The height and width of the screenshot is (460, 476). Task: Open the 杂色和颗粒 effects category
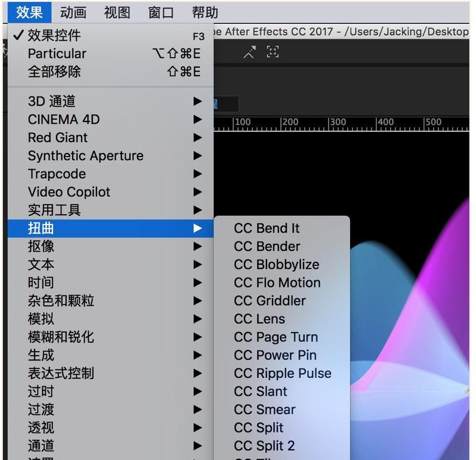pos(111,301)
